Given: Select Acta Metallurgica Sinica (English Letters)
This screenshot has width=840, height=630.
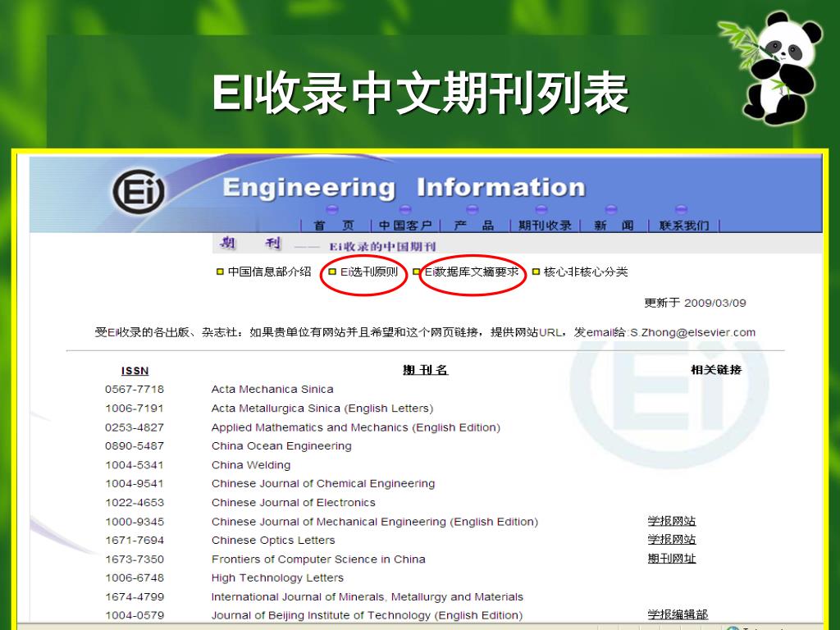Looking at the screenshot, I should pos(322,409).
